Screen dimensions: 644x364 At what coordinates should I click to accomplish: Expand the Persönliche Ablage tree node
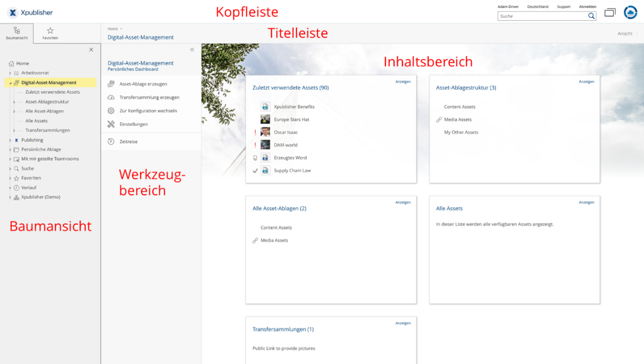click(x=10, y=150)
